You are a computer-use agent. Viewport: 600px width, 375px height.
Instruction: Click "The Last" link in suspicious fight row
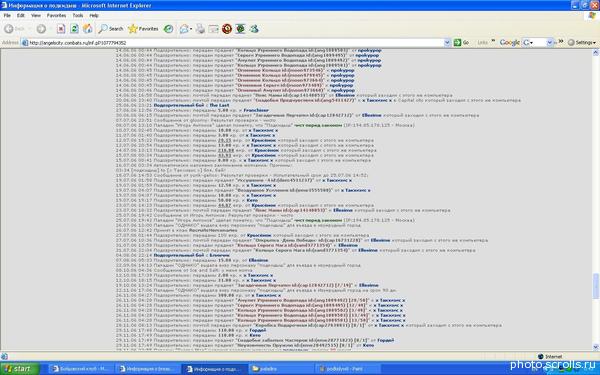(x=219, y=105)
